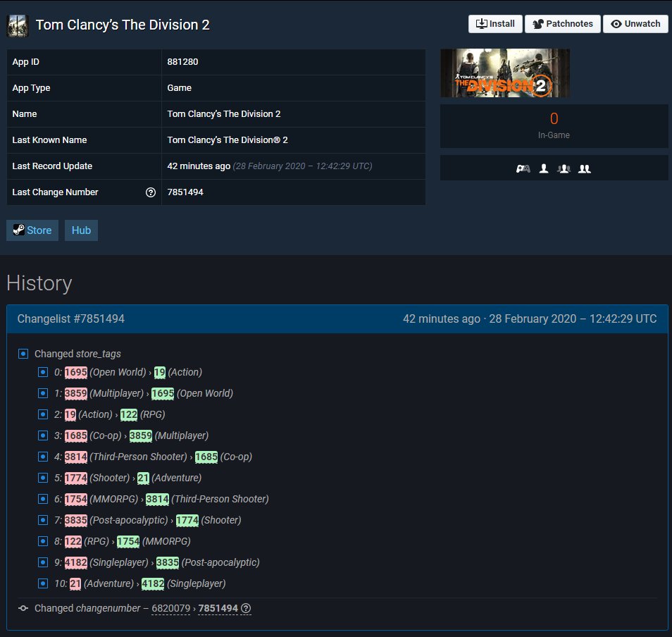Click the App Type value Game

(x=179, y=88)
